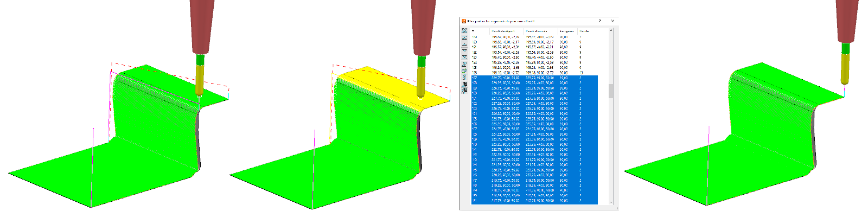This screenshot has height=224, width=868.
Task: Select segment row 135 in the list
Action: coord(534,67)
